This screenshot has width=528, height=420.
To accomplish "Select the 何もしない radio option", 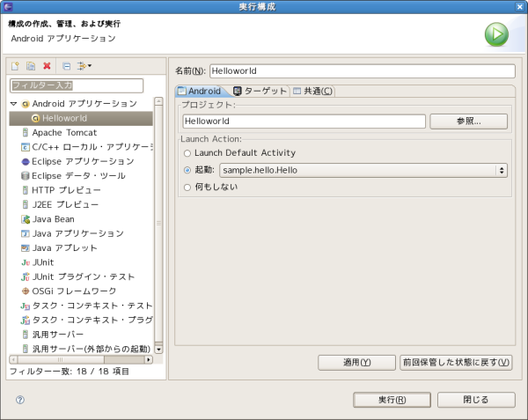I will 187,187.
